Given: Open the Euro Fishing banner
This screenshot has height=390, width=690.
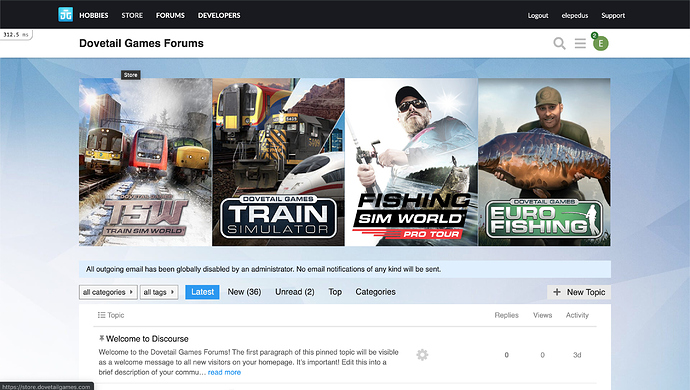Looking at the screenshot, I should pyautogui.click(x=544, y=162).
